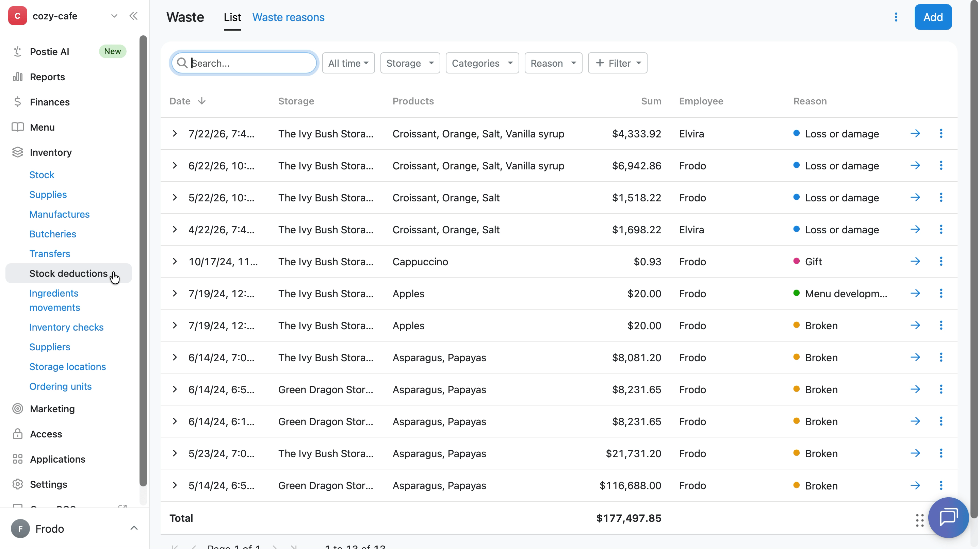The height and width of the screenshot is (549, 980).
Task: Open details arrow for Cappuccino Gift row
Action: click(x=915, y=261)
